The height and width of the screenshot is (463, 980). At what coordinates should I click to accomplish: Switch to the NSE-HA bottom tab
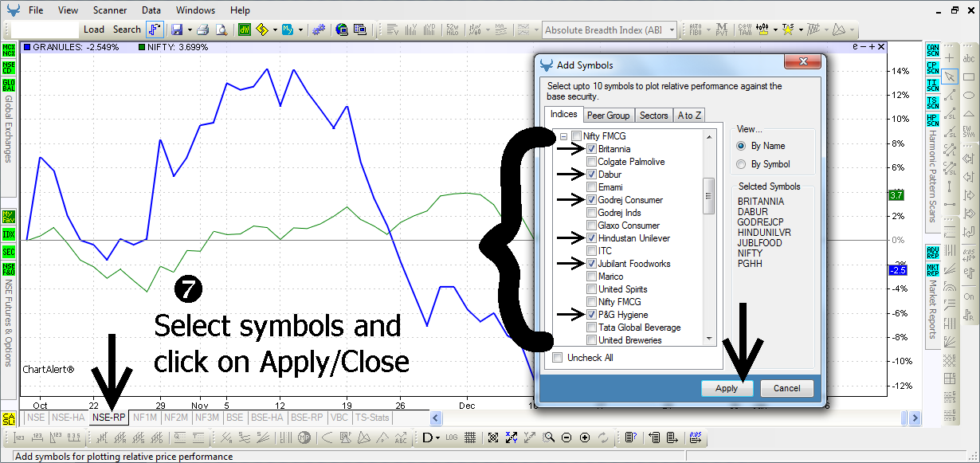pos(68,417)
